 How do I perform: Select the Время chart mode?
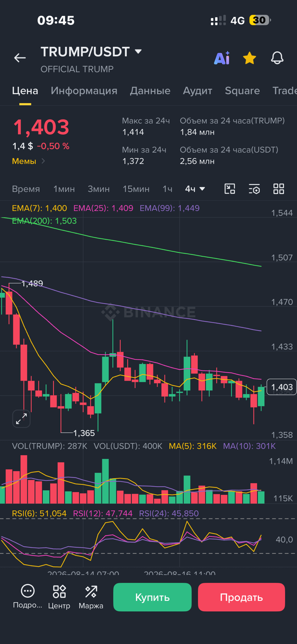pyautogui.click(x=26, y=189)
